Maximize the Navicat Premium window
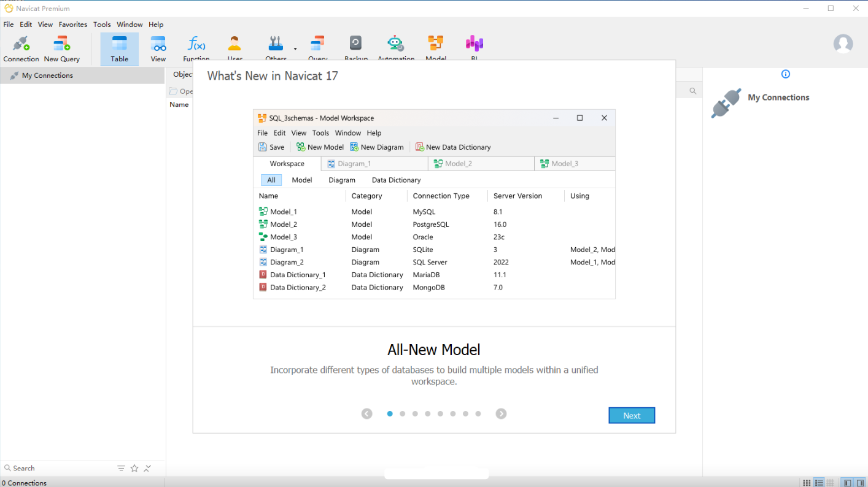This screenshot has height=487, width=868. 831,8
